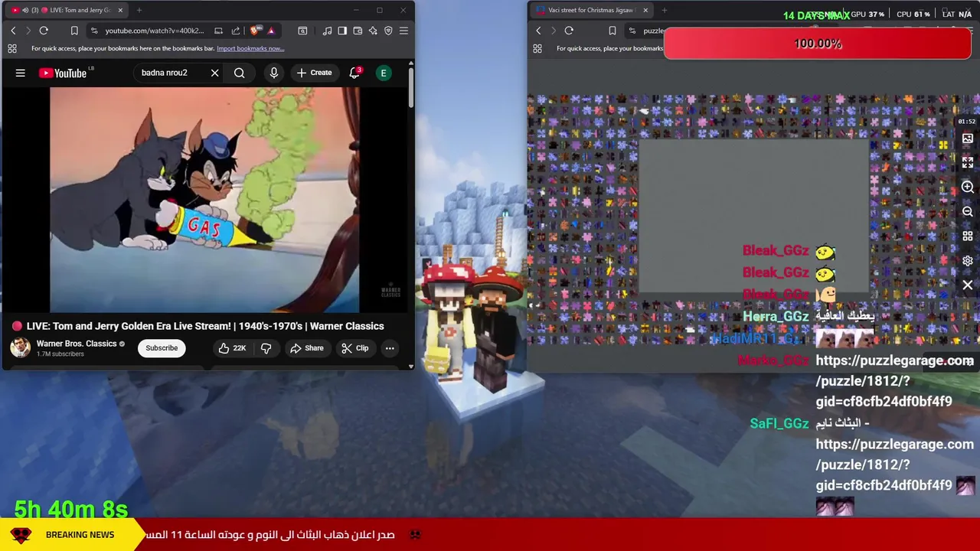Image resolution: width=980 pixels, height=551 pixels.
Task: Open a new tab in puzzle window
Action: pos(665,10)
